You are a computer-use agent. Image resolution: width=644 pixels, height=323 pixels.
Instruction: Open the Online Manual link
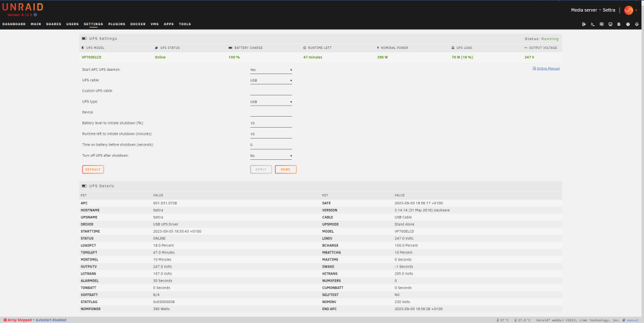point(548,68)
